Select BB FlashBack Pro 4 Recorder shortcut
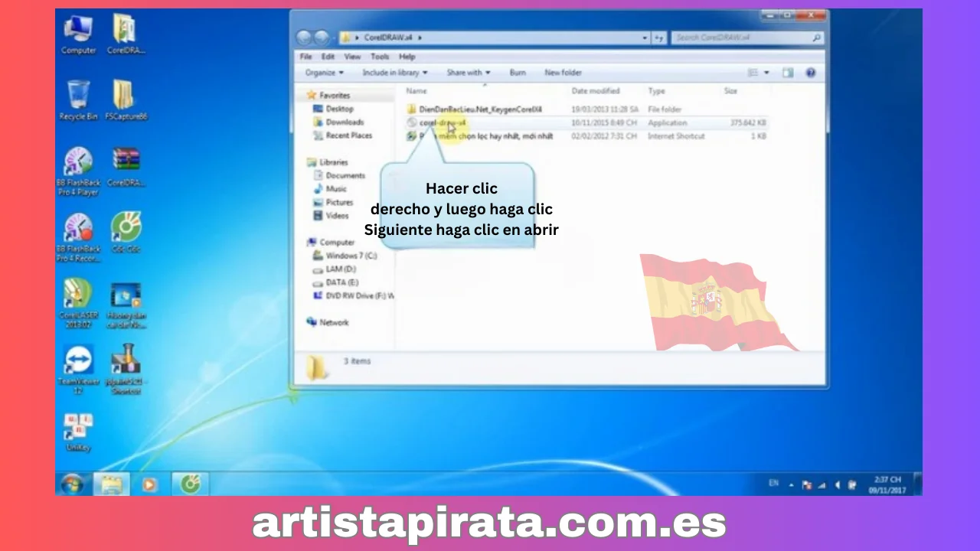 tap(78, 237)
